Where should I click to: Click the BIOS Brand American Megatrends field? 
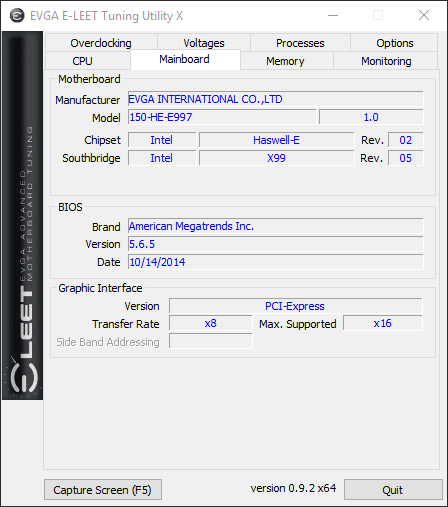276,226
